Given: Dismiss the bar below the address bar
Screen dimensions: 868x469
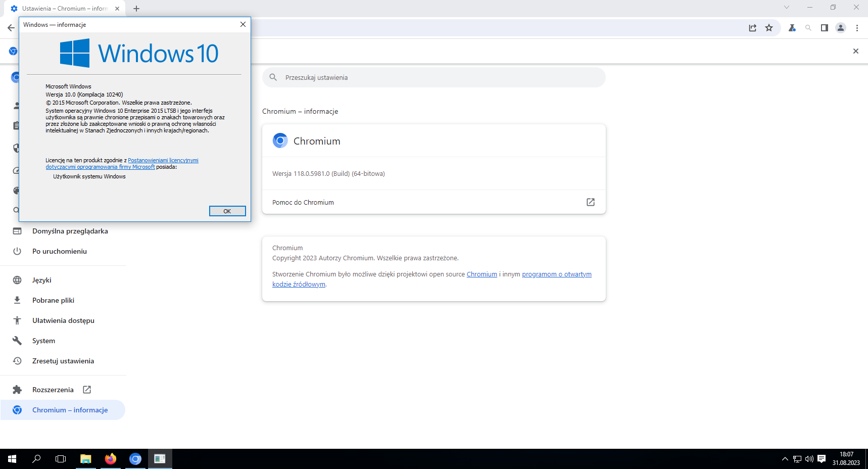Looking at the screenshot, I should [x=856, y=51].
